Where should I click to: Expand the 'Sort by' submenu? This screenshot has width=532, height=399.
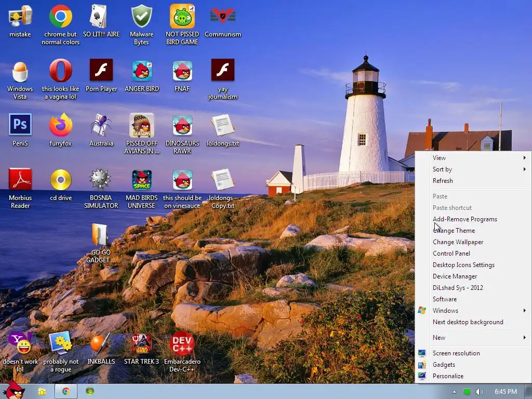[473, 169]
